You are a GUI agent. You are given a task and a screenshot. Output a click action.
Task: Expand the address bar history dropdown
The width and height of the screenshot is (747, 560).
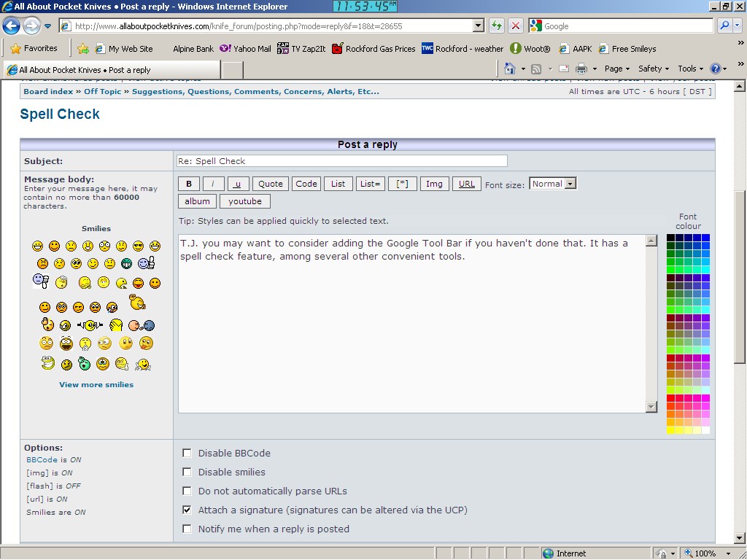pos(479,26)
